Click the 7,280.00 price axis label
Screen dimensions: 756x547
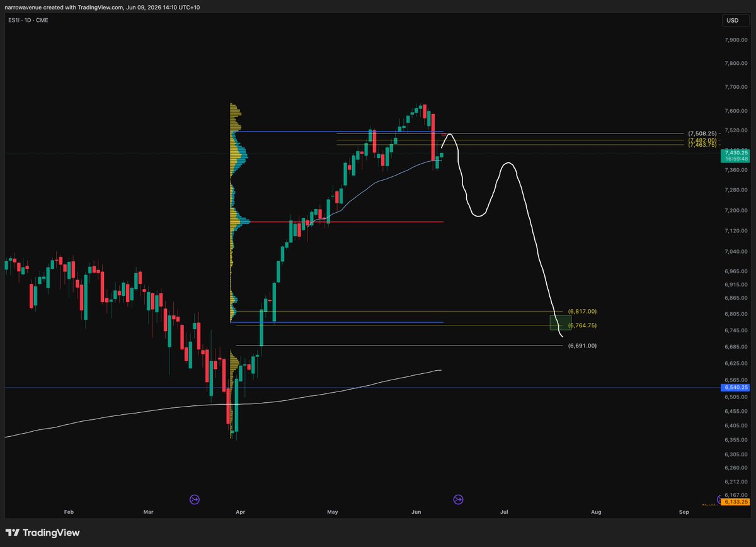[736, 189]
